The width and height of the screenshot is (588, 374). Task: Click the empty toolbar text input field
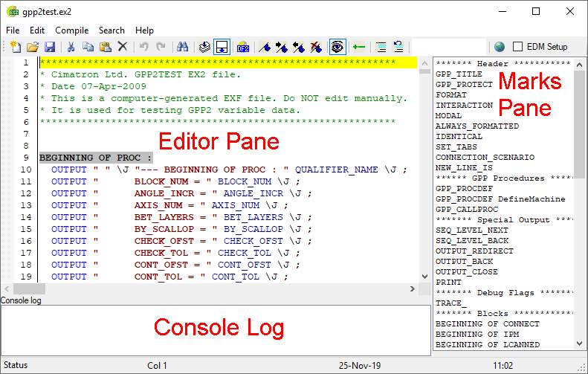448,47
